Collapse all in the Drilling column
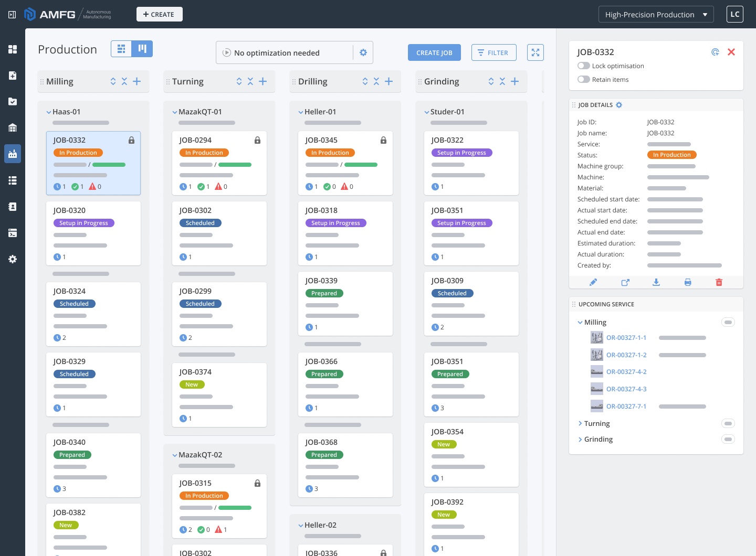 [376, 81]
